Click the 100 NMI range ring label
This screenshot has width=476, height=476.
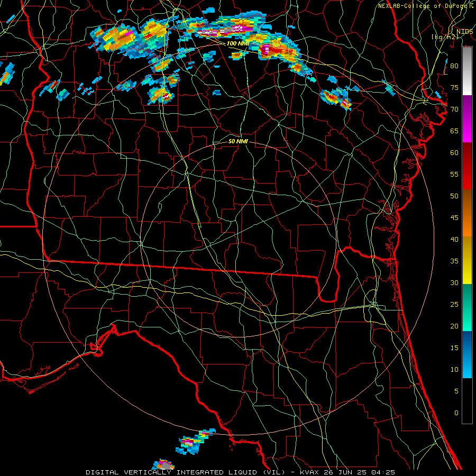pos(237,43)
